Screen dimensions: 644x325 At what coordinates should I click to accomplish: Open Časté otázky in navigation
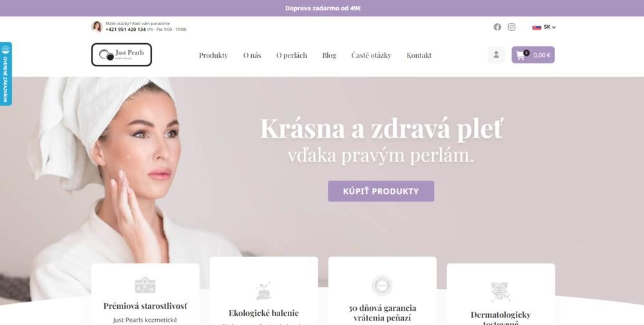tap(372, 55)
